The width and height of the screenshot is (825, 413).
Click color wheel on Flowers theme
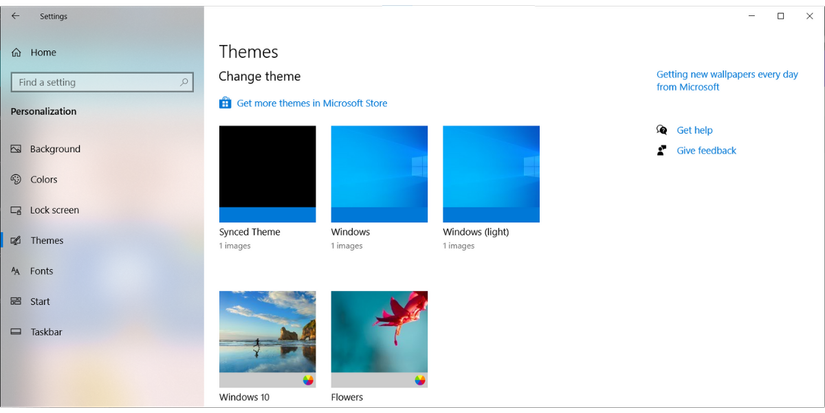point(420,380)
